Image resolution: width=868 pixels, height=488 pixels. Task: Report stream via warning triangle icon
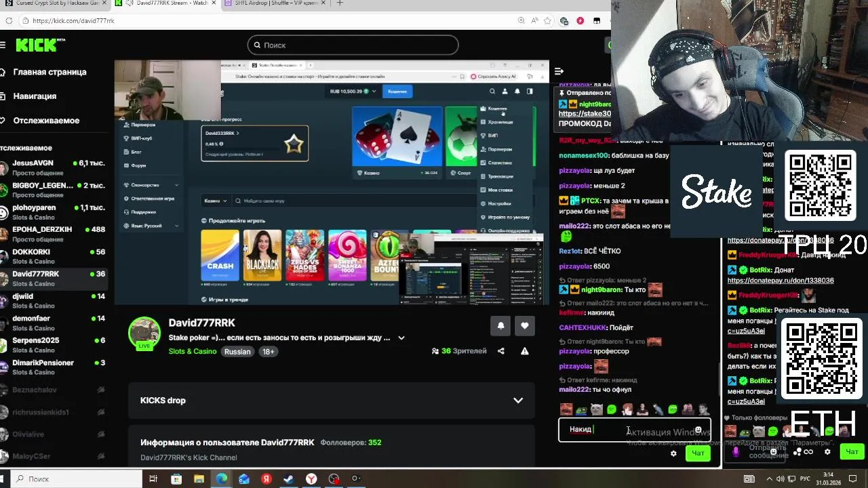click(525, 351)
